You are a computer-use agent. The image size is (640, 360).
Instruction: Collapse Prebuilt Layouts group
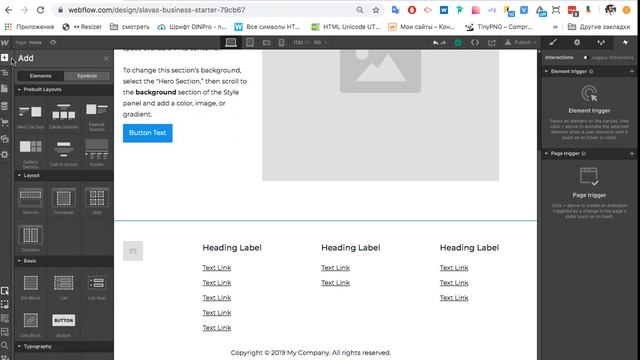[19, 89]
